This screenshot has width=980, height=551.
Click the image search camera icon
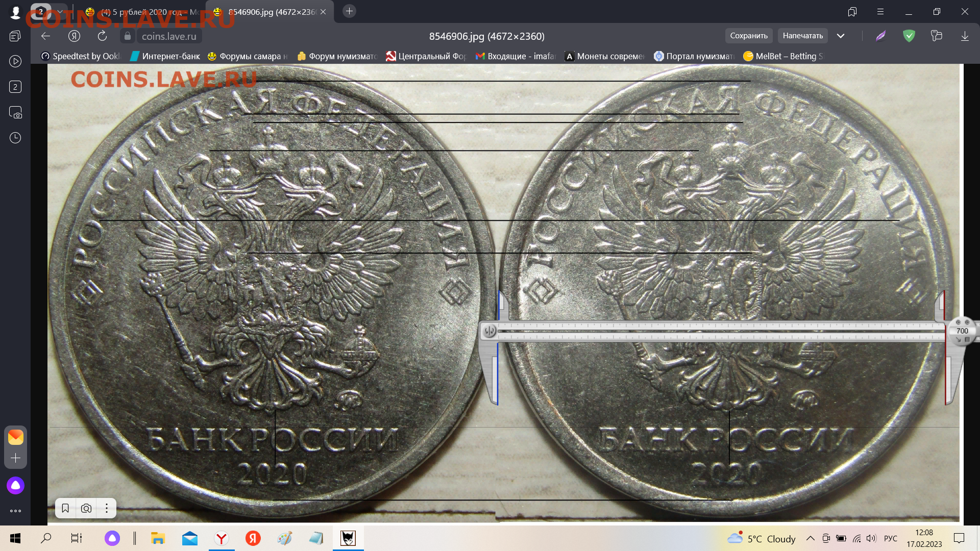point(86,508)
